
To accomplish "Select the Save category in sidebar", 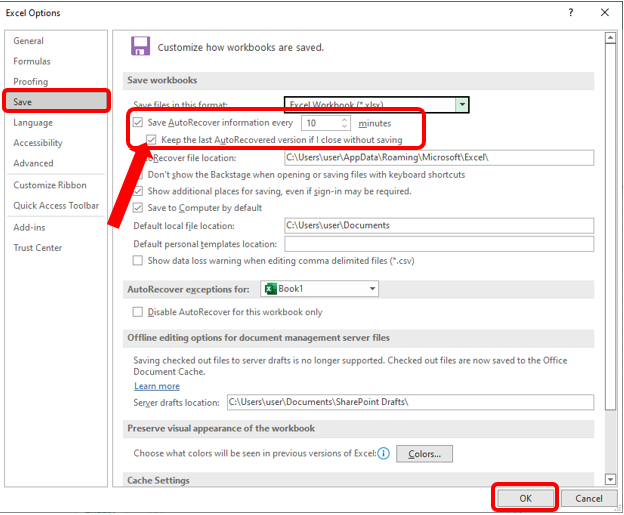I will tap(55, 102).
